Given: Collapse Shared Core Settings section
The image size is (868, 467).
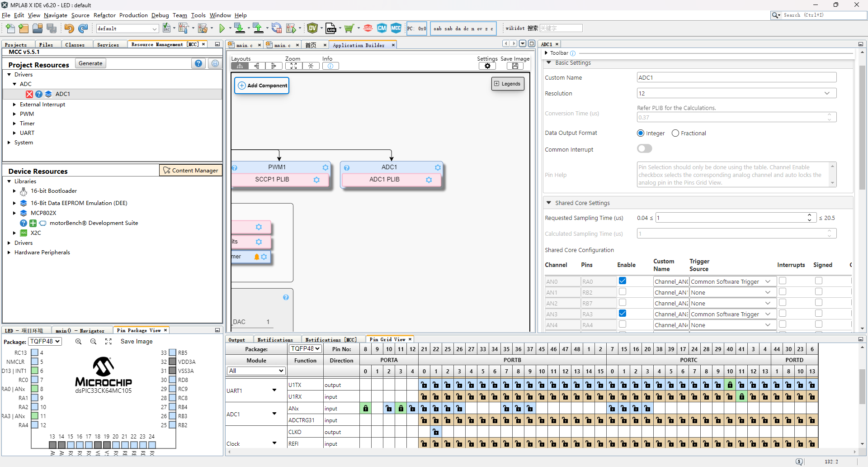Looking at the screenshot, I should (549, 203).
